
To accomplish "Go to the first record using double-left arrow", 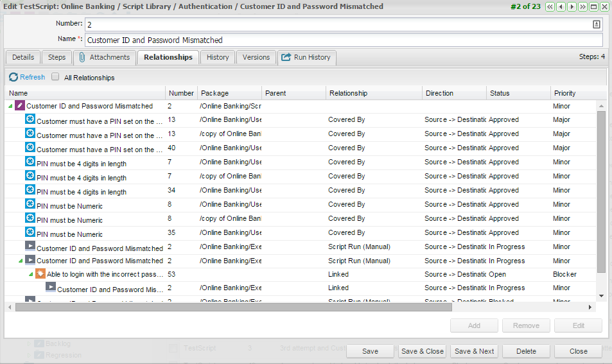I will point(550,6).
